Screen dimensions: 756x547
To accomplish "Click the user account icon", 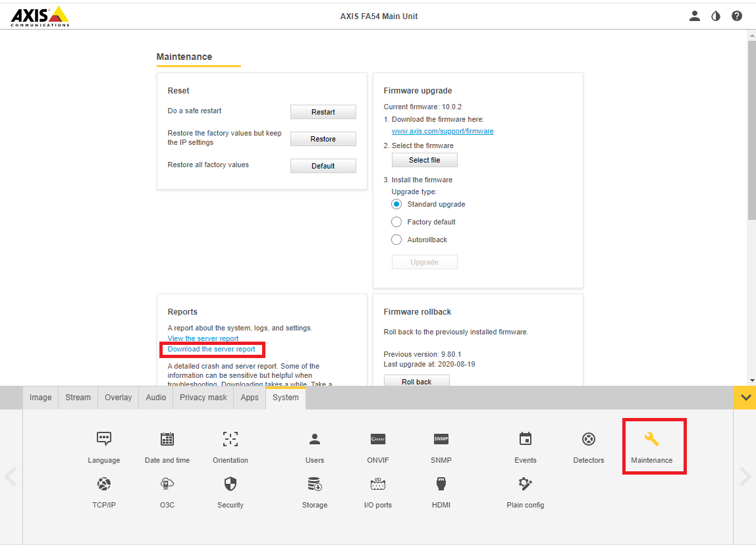I will pyautogui.click(x=695, y=16).
